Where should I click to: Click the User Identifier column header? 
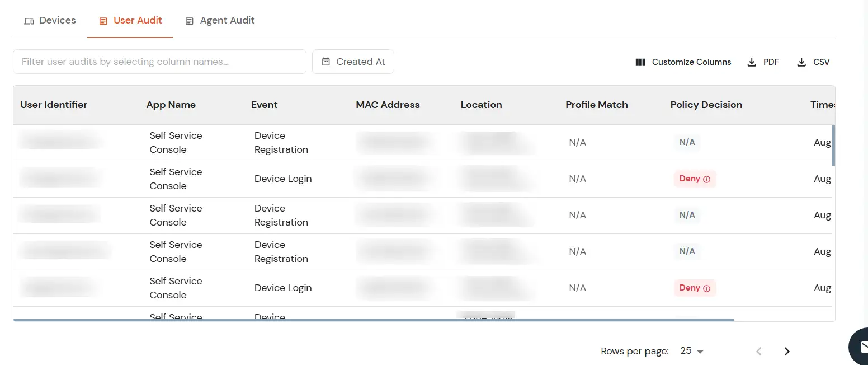pyautogui.click(x=54, y=105)
